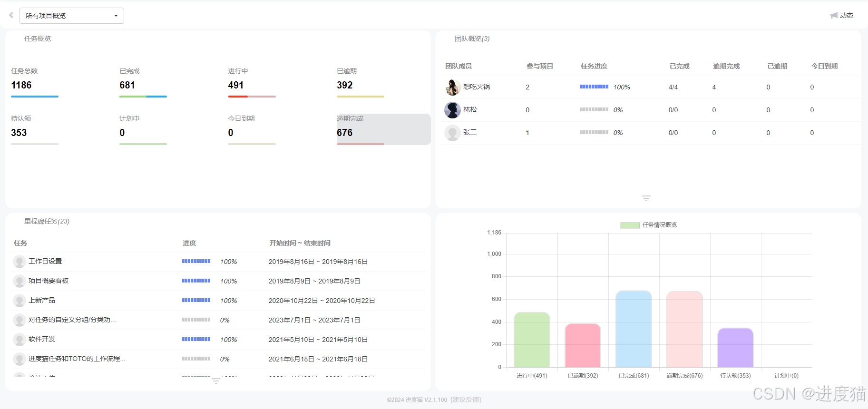This screenshot has height=409, width=868.
Task: Click the 任务概览 panel title
Action: pyautogui.click(x=38, y=39)
